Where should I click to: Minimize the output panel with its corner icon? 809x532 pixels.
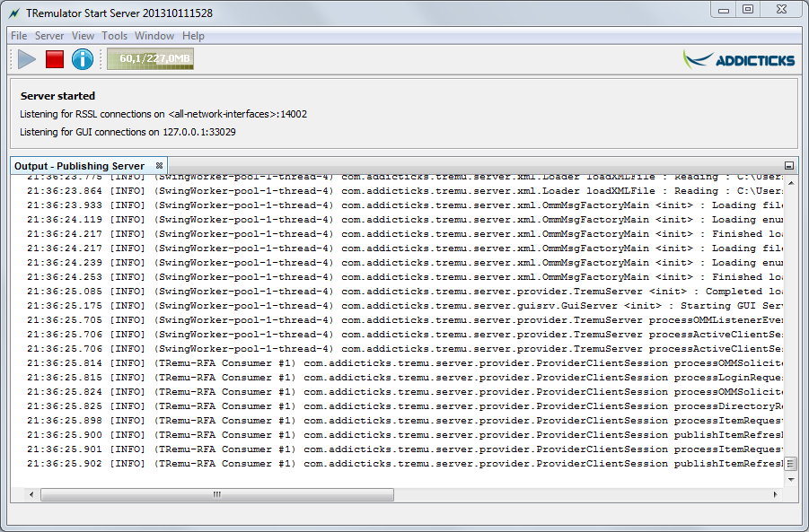[x=789, y=165]
